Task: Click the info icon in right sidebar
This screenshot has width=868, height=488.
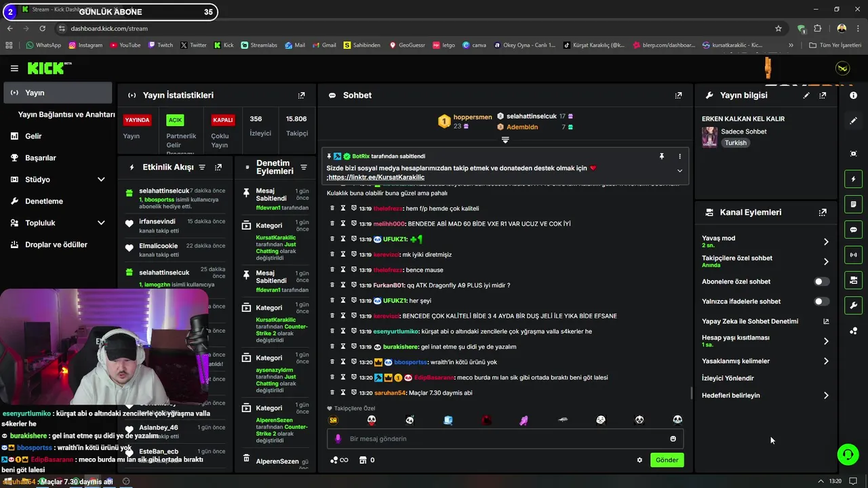Action: tap(854, 96)
